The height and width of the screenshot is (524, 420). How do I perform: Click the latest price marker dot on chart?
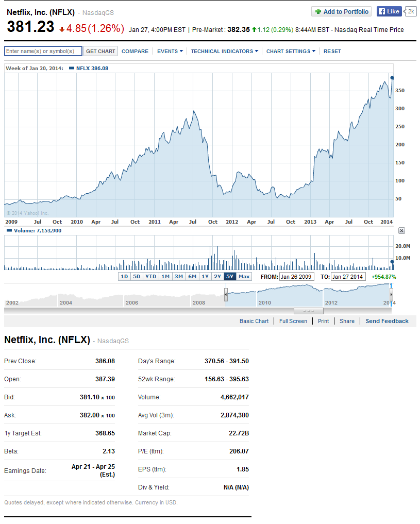pos(392,78)
